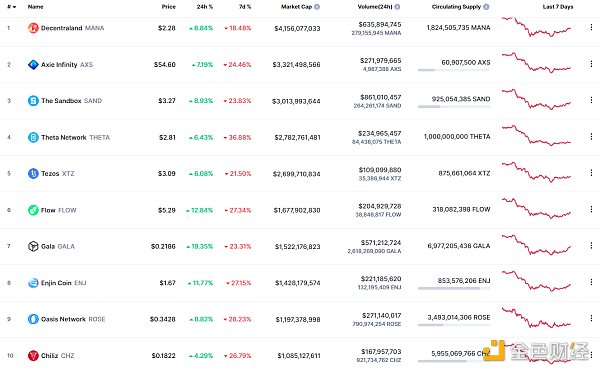The height and width of the screenshot is (372, 600).
Task: Click the Market Cap info icon
Action: 317,7
